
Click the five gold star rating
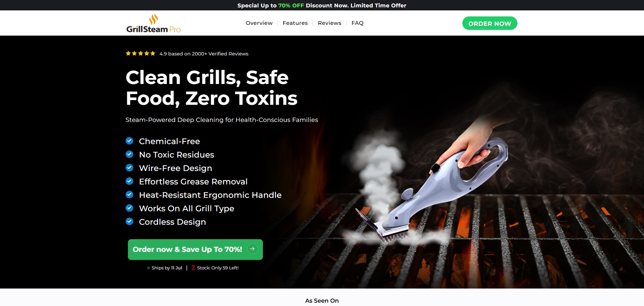[x=140, y=53]
